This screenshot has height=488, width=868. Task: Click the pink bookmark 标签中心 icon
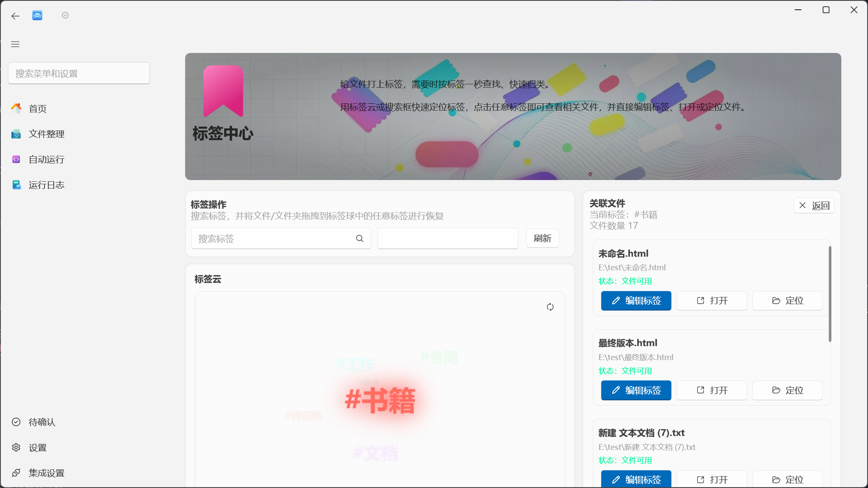click(223, 91)
